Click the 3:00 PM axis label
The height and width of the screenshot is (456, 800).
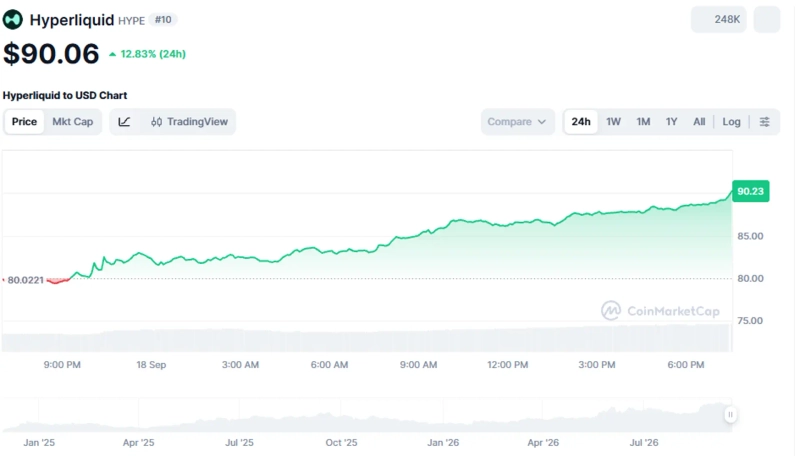pos(597,365)
